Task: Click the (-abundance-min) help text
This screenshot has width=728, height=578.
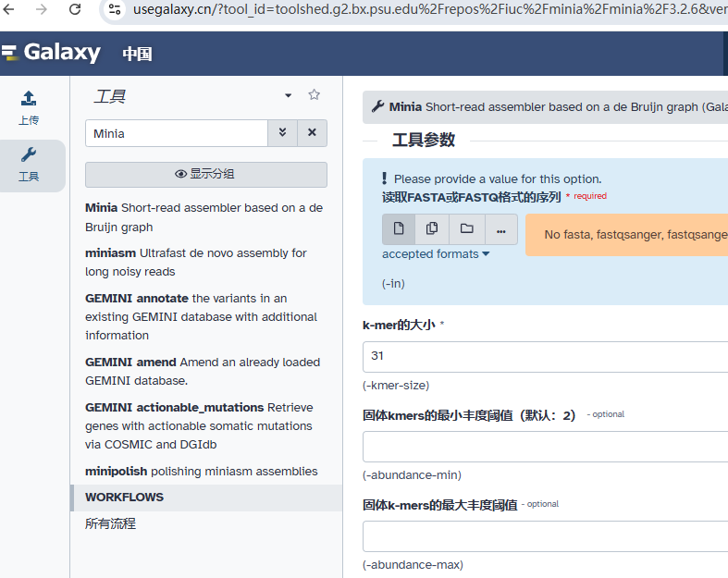Action: pos(412,475)
